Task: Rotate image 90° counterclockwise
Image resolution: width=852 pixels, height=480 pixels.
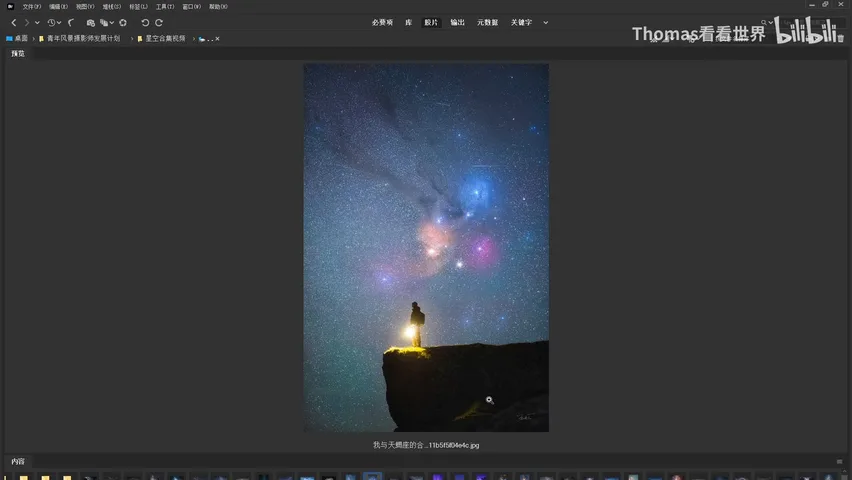Action: pyautogui.click(x=145, y=23)
